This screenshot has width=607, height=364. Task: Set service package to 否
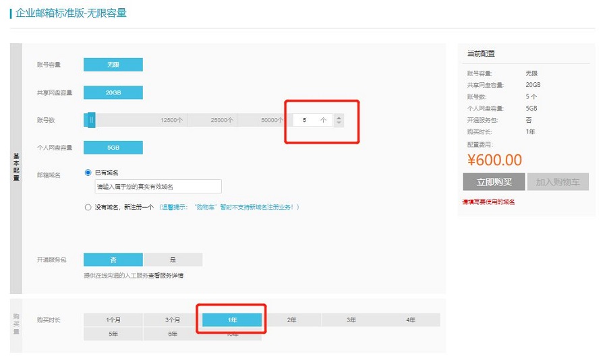[113, 260]
